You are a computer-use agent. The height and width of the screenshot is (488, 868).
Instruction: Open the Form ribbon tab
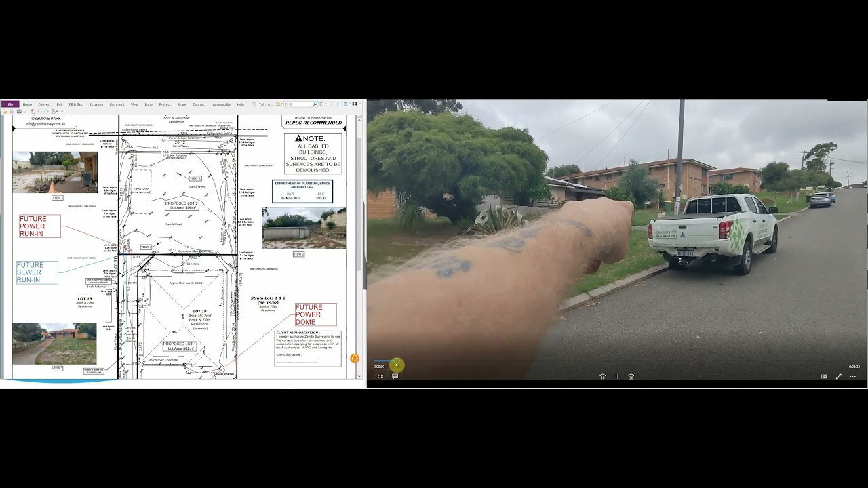click(x=149, y=104)
